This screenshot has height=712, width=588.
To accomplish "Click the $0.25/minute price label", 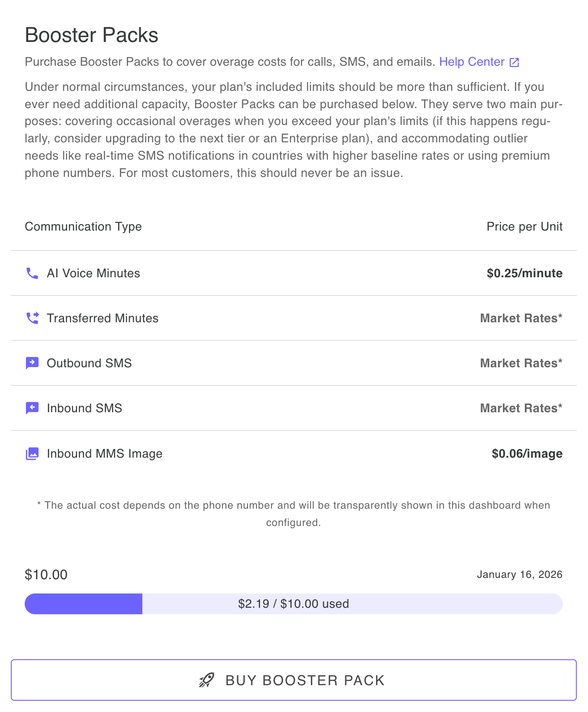I will click(x=524, y=273).
